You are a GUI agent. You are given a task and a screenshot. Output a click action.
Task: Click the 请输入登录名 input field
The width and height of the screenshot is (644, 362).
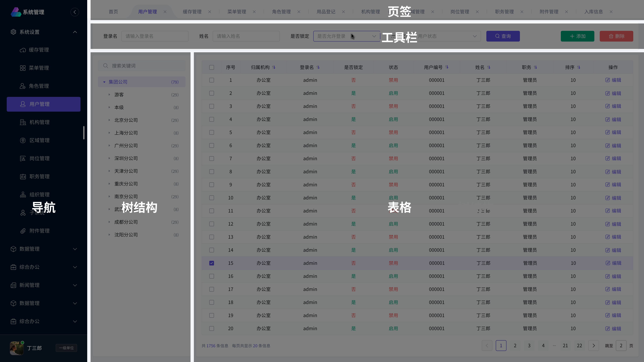pos(155,36)
